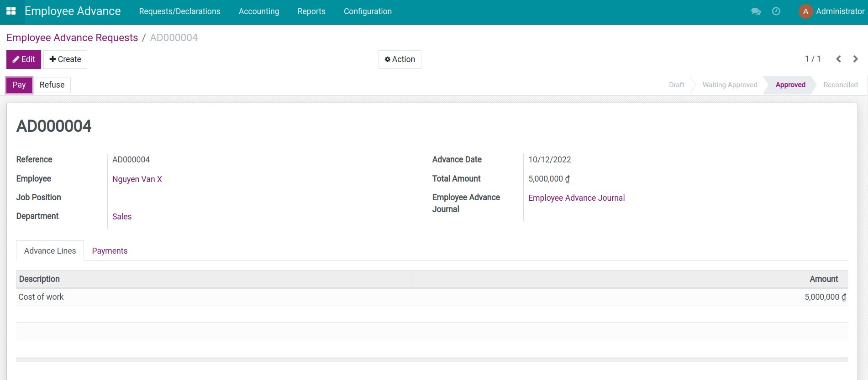Go to previous record arrow
This screenshot has height=380, width=868.
(838, 59)
